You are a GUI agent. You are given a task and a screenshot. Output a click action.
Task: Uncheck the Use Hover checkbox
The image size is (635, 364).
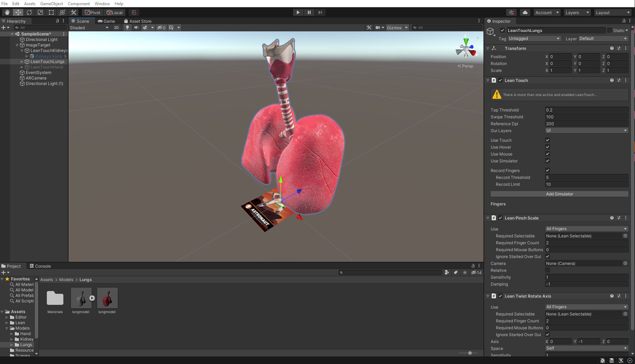(548, 147)
